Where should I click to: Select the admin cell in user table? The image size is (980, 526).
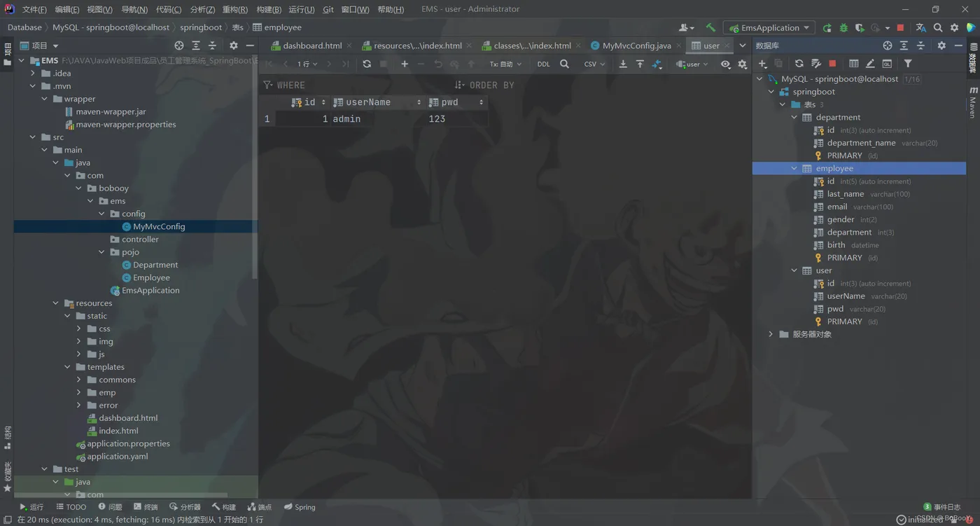pyautogui.click(x=377, y=119)
